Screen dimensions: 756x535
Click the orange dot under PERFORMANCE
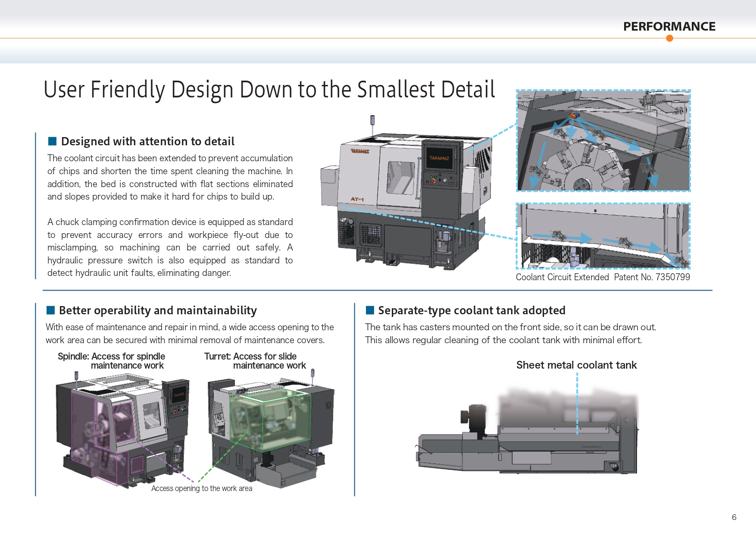pos(669,38)
